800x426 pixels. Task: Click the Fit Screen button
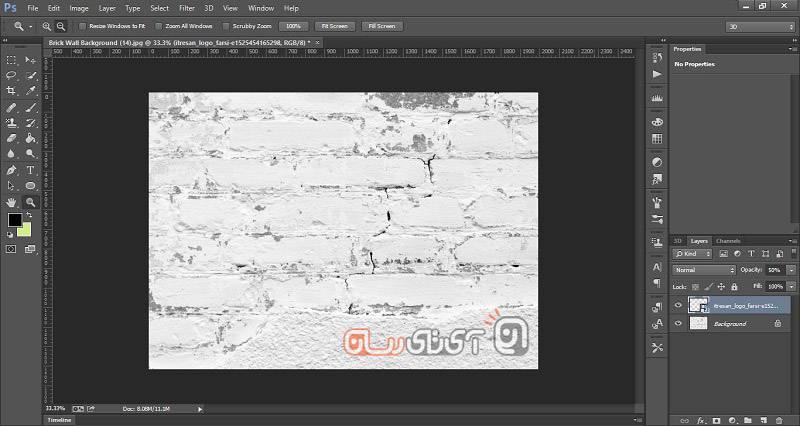[334, 26]
